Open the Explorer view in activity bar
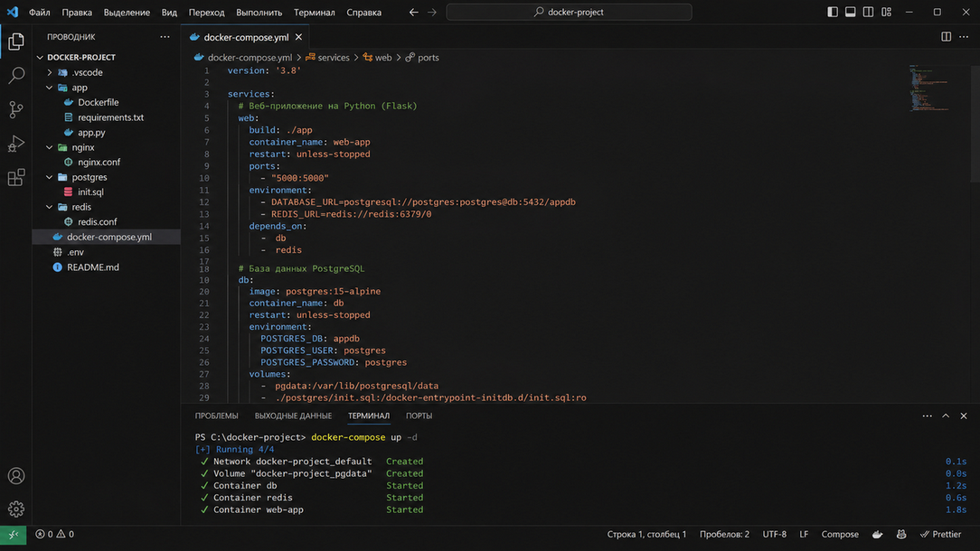 point(16,42)
